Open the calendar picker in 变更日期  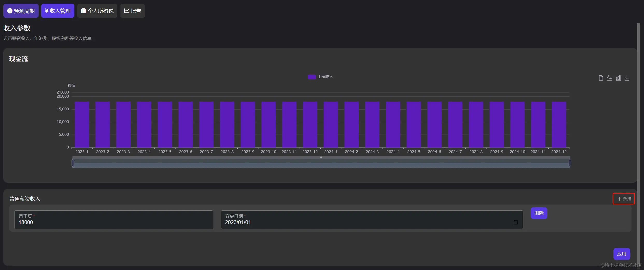515,222
